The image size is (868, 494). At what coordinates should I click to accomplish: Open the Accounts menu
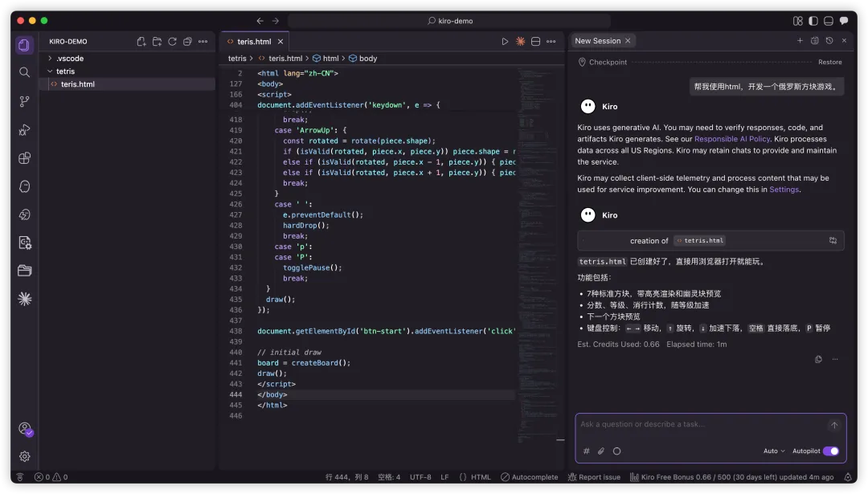(x=24, y=428)
